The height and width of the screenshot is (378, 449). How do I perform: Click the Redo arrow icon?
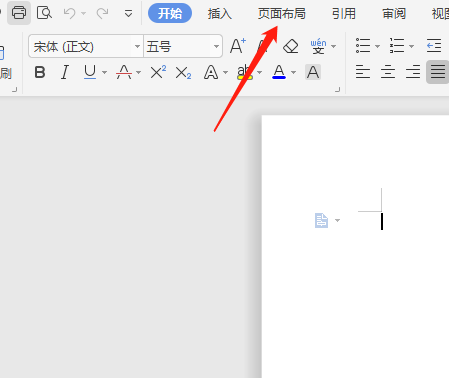102,13
